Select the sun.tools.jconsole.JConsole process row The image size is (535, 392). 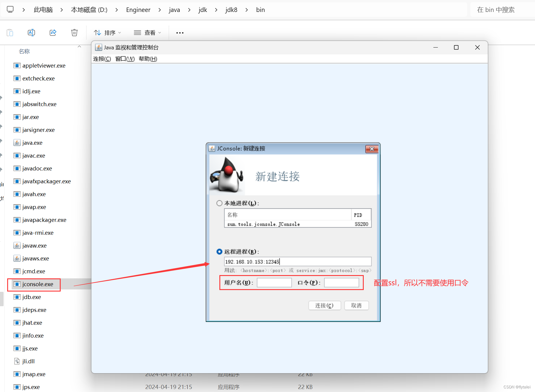click(298, 224)
